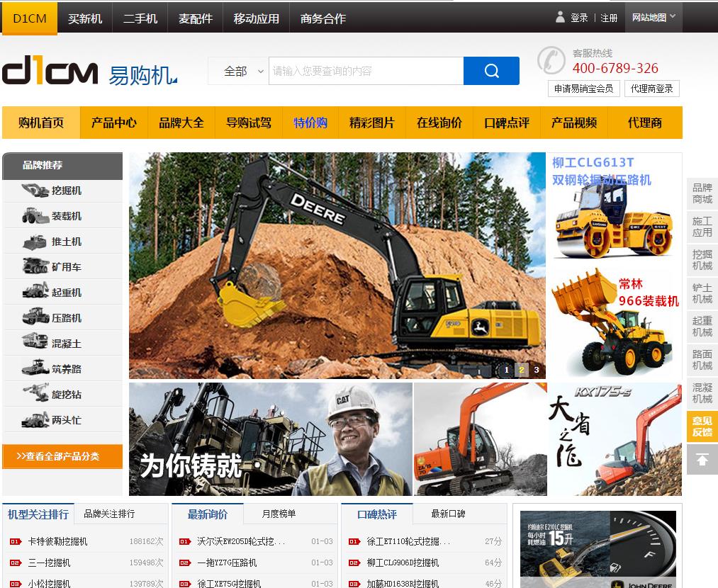This screenshot has width=718, height=588.
Task: Click the road roller icon labeled 压路机
Action: (x=35, y=317)
